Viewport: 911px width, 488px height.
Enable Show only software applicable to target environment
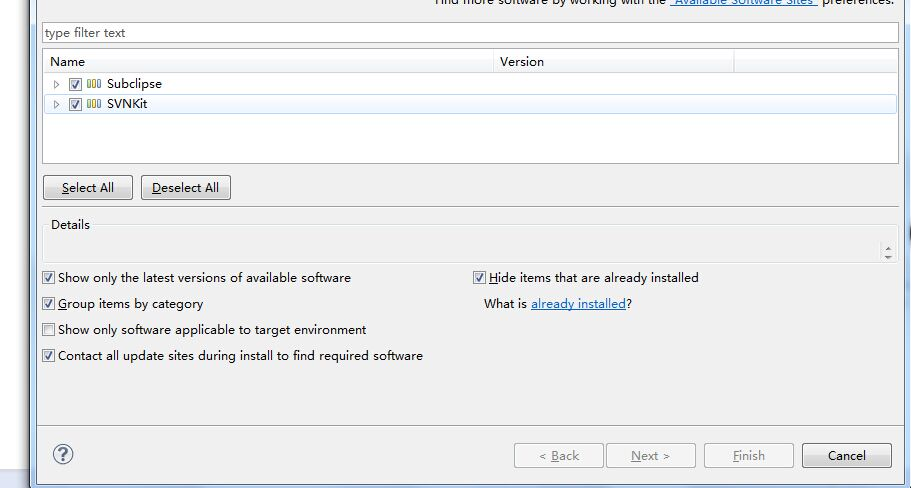[49, 330]
